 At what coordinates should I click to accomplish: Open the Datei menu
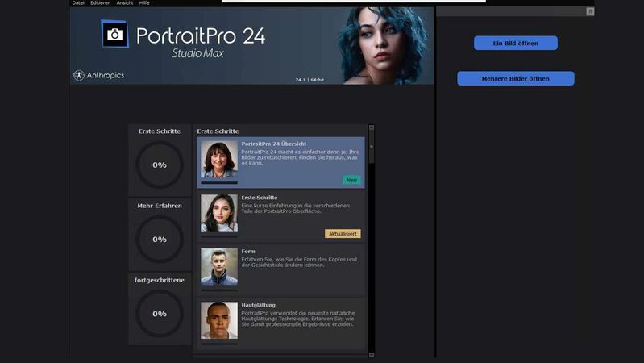pyautogui.click(x=78, y=3)
